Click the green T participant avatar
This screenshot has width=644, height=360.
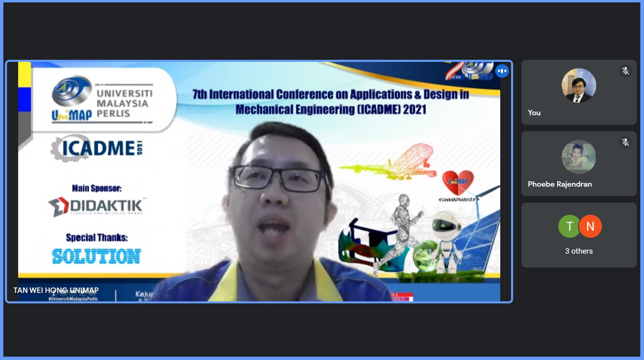tap(569, 226)
